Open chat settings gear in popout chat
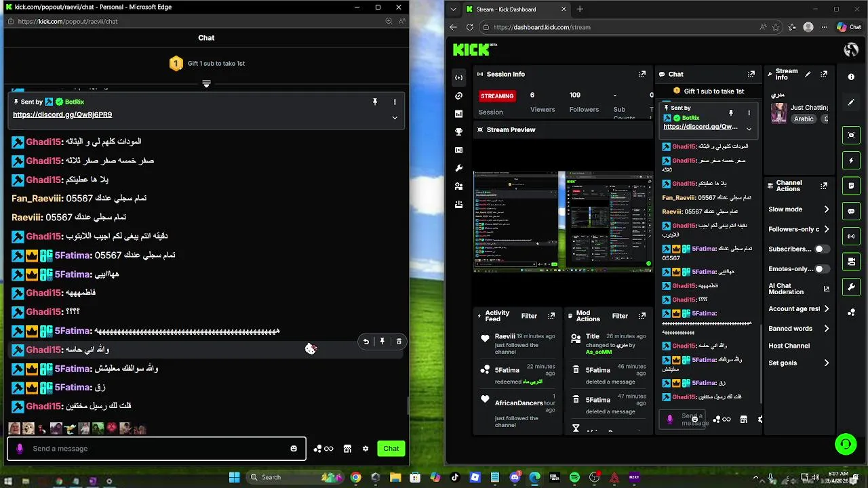Screen dimensions: 868x488 366,449
